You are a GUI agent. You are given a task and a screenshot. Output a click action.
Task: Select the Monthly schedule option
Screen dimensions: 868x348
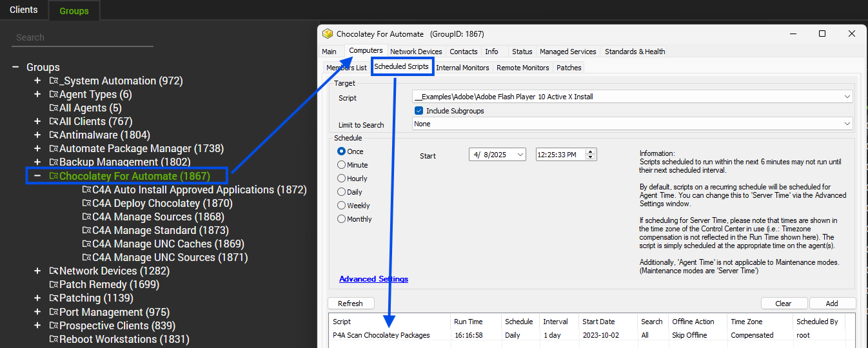coord(342,219)
